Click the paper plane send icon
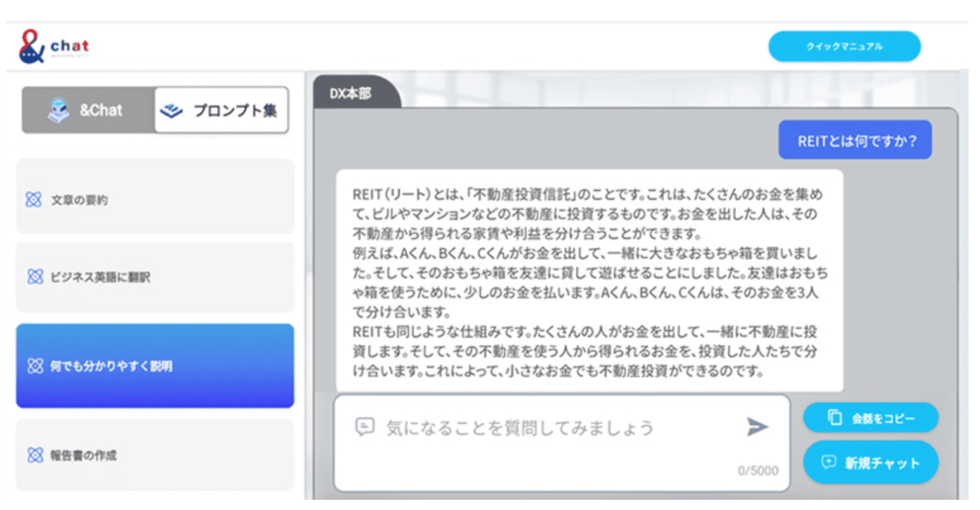The height and width of the screenshot is (510, 980). tap(757, 427)
